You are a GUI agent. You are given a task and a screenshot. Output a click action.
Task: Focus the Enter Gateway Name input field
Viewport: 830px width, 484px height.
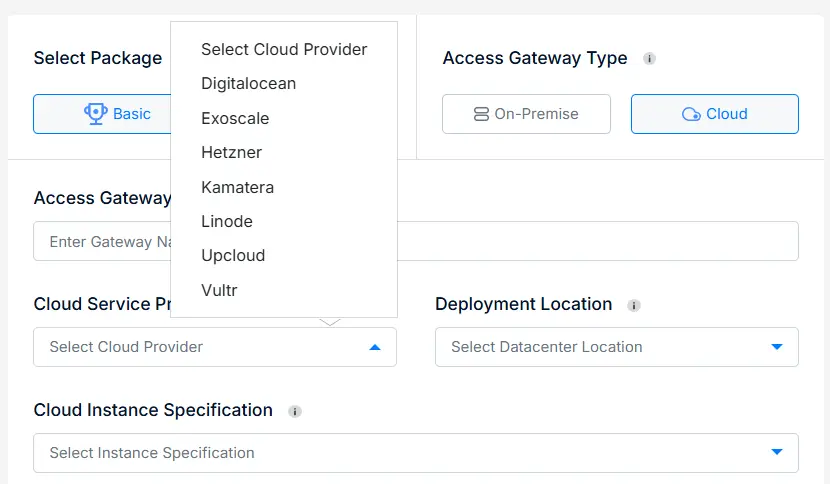coord(416,241)
